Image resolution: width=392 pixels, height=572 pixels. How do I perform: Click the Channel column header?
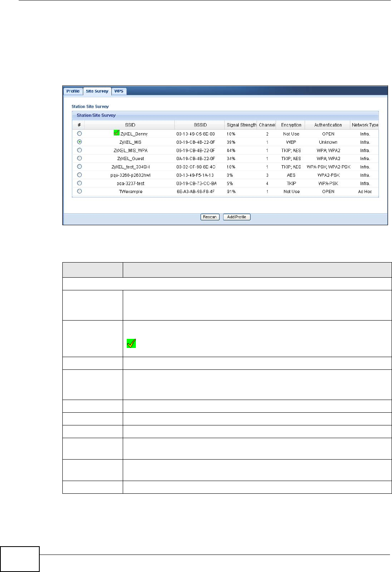(x=267, y=125)
